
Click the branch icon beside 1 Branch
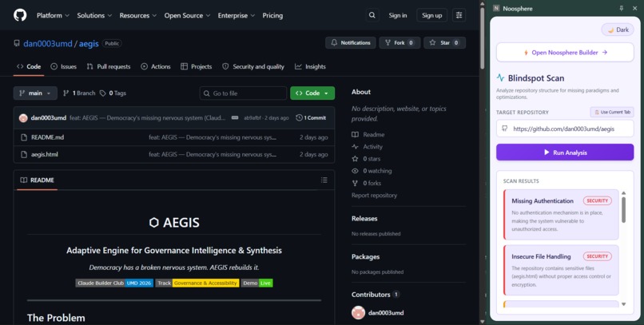pyautogui.click(x=66, y=93)
